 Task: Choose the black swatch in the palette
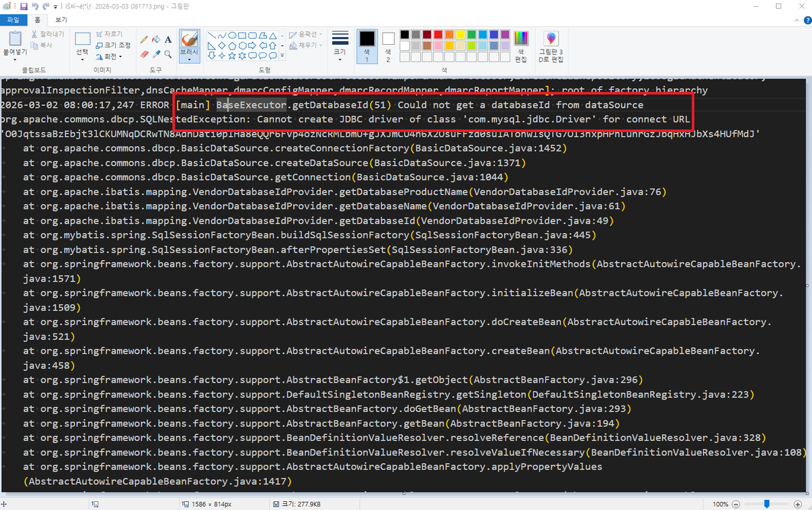tap(405, 35)
